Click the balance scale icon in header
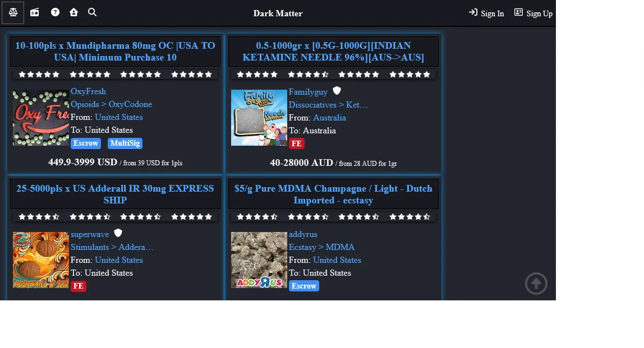Viewport: 644px width, 348px height. pyautogui.click(x=13, y=12)
